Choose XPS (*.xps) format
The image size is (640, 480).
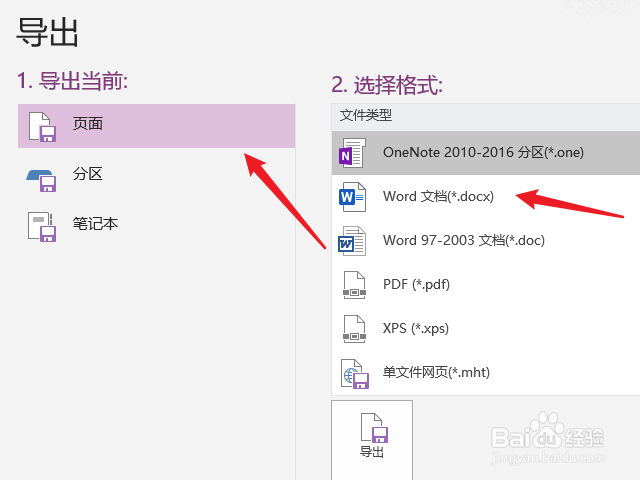(x=486, y=329)
